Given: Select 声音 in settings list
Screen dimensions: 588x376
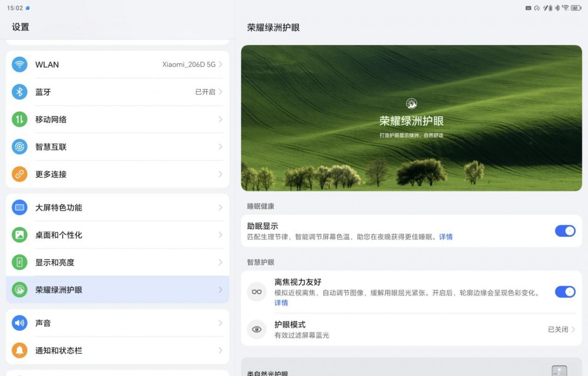Looking at the screenshot, I should [x=118, y=323].
